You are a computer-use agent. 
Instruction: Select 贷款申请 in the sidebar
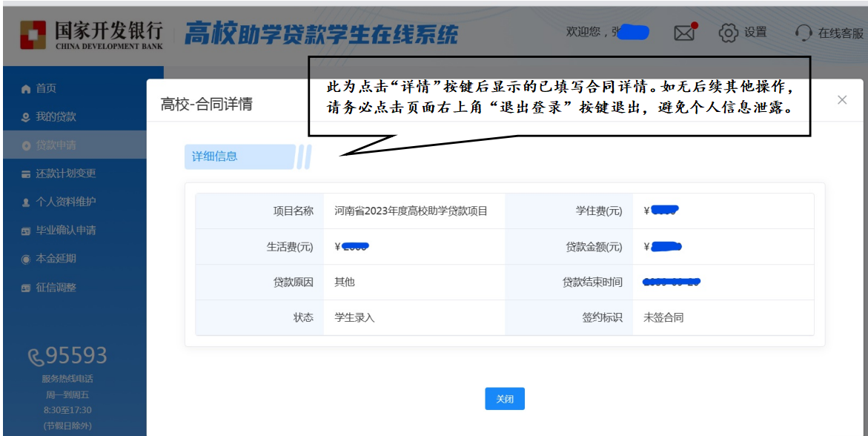tap(56, 145)
